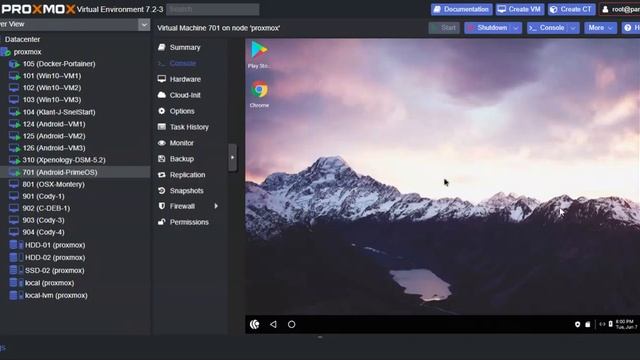
Task: Open the root user account menu
Action: (x=620, y=9)
